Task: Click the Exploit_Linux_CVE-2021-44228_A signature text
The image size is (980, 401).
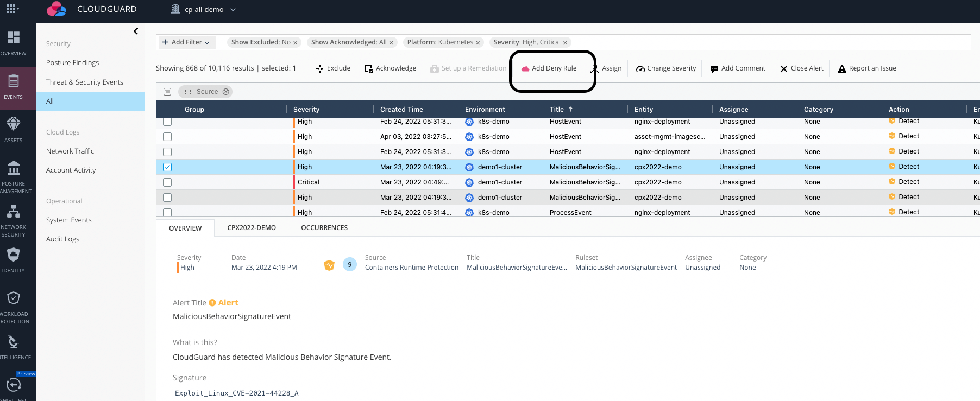Action: (x=237, y=393)
